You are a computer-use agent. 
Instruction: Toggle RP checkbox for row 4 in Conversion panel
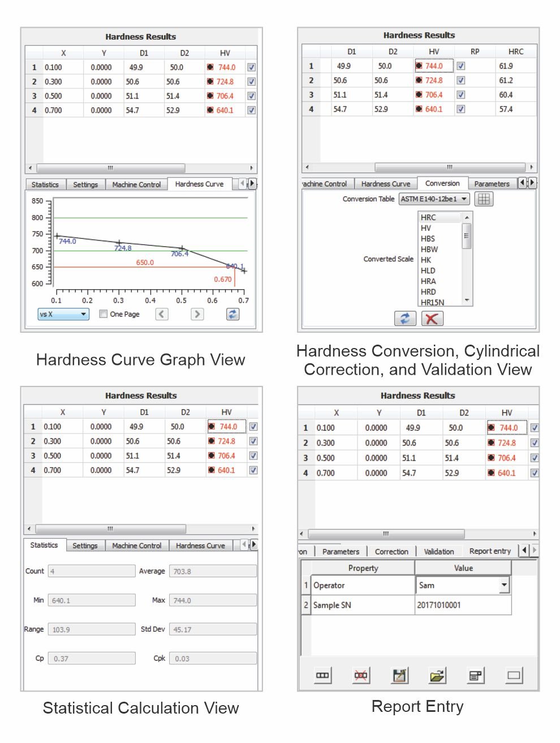[x=461, y=109]
